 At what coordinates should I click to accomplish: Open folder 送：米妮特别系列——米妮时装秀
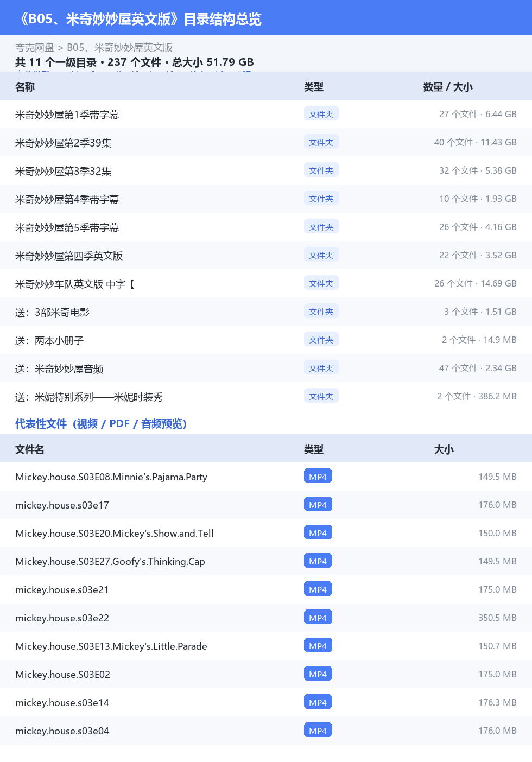click(x=89, y=397)
